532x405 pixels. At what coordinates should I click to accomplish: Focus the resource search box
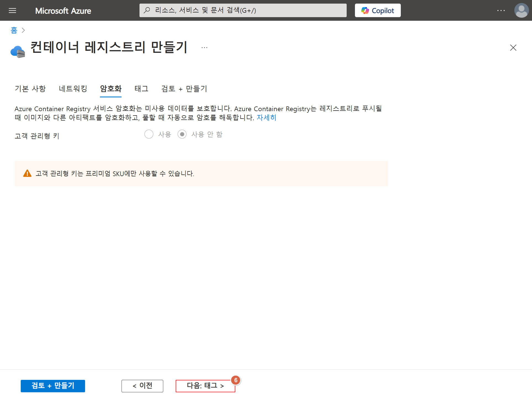(x=243, y=10)
